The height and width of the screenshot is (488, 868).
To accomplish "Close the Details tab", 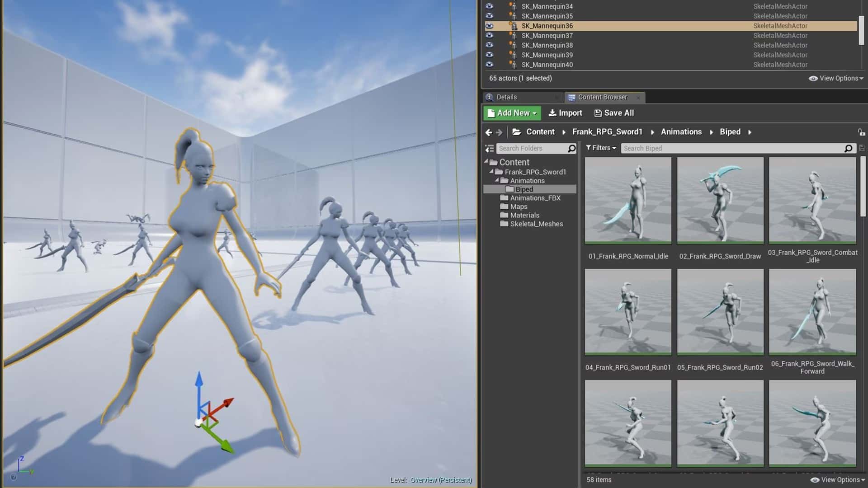I will coord(557,98).
